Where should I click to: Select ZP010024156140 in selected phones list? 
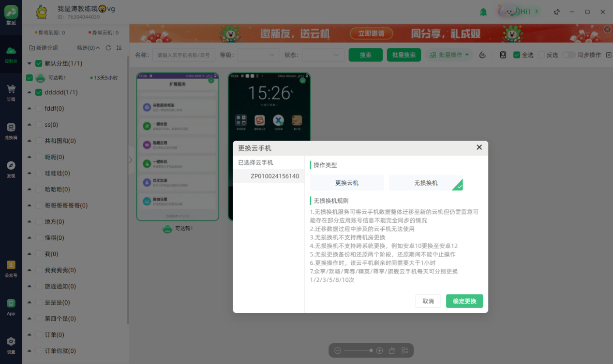coord(269,176)
